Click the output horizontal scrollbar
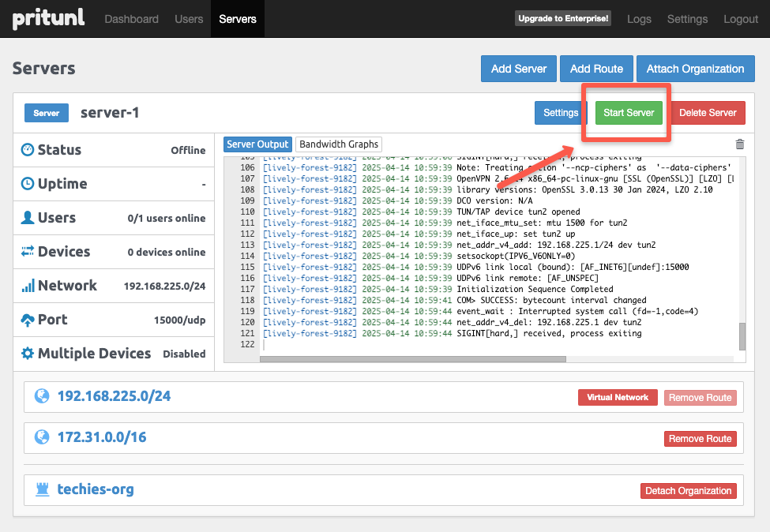This screenshot has height=532, width=770. [x=412, y=359]
